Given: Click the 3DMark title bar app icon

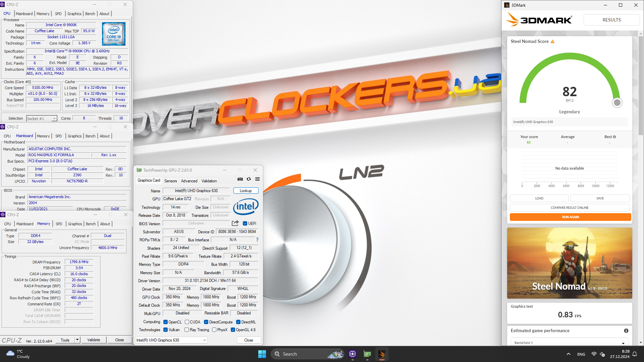Looking at the screenshot, I should [507, 5].
